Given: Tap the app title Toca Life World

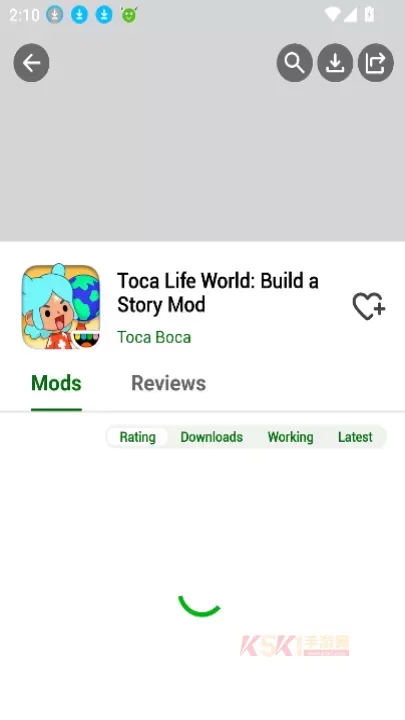Looking at the screenshot, I should pos(218,292).
